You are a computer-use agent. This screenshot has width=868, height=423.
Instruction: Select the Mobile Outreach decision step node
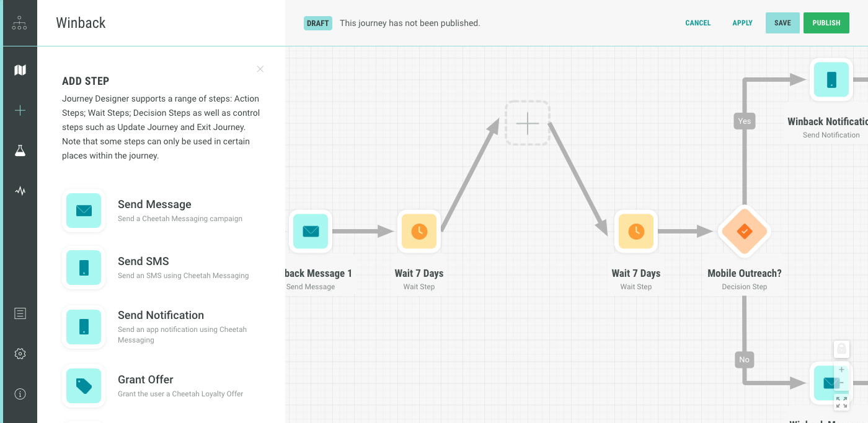(x=744, y=232)
